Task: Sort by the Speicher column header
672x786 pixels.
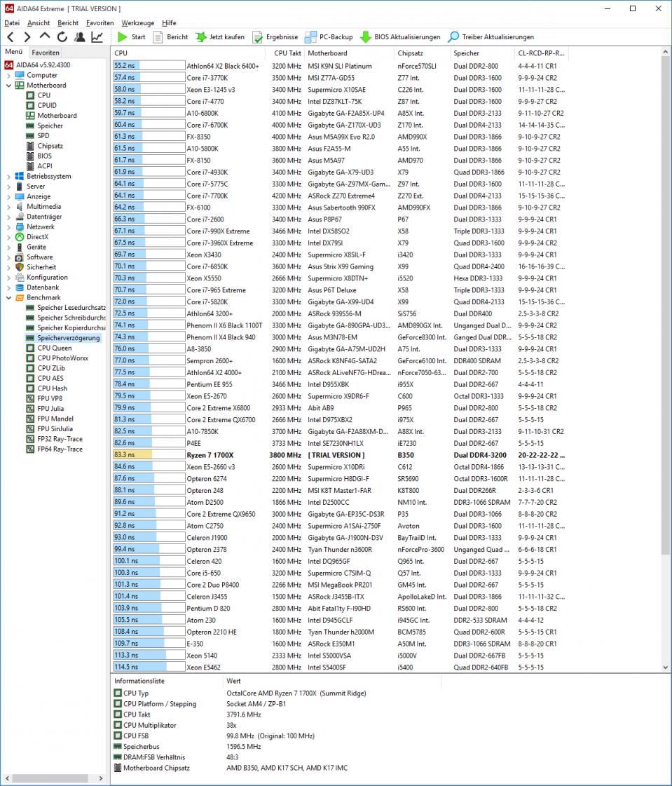Action: coord(483,53)
